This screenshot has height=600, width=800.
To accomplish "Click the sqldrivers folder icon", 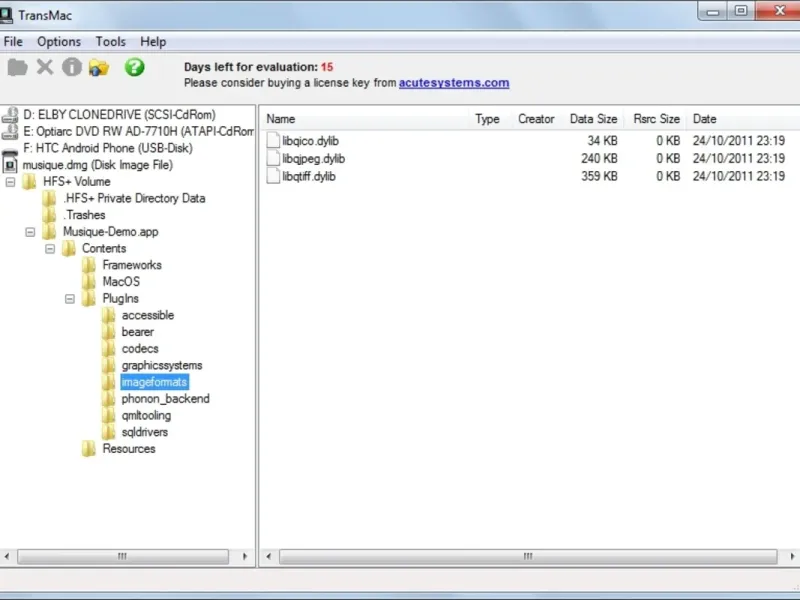I will (x=108, y=432).
